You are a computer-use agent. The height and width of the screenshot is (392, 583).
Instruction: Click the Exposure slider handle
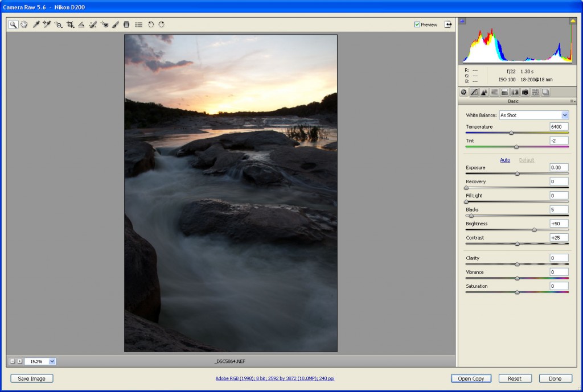tap(517, 174)
